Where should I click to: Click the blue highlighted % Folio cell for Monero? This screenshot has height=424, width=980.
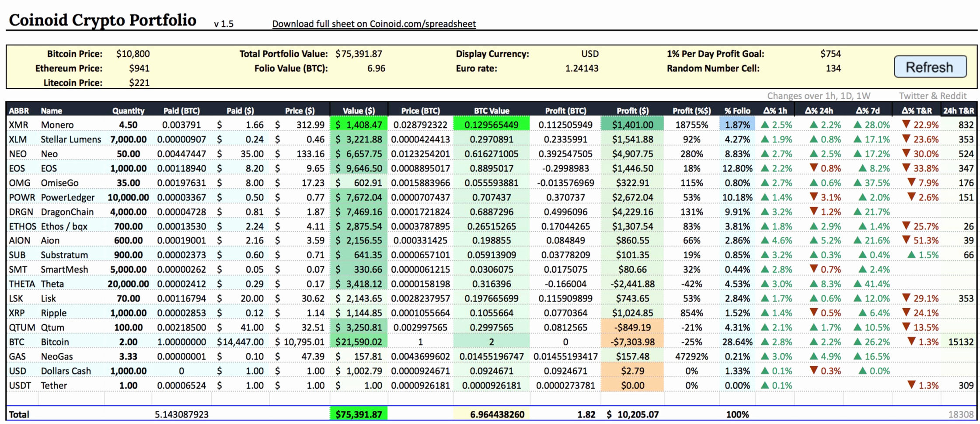[737, 125]
